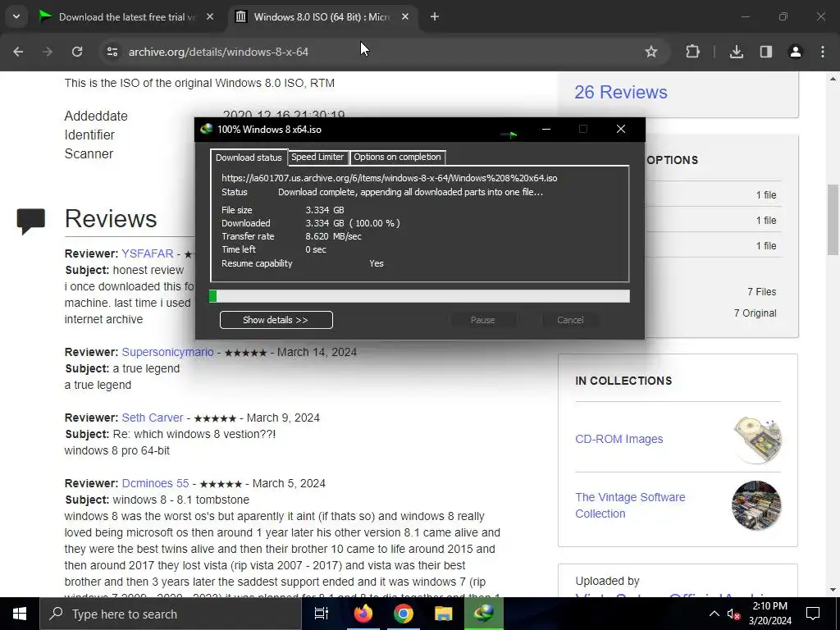Open Internet Download Manager from taskbar
Screen dimensions: 840x630
[484, 614]
